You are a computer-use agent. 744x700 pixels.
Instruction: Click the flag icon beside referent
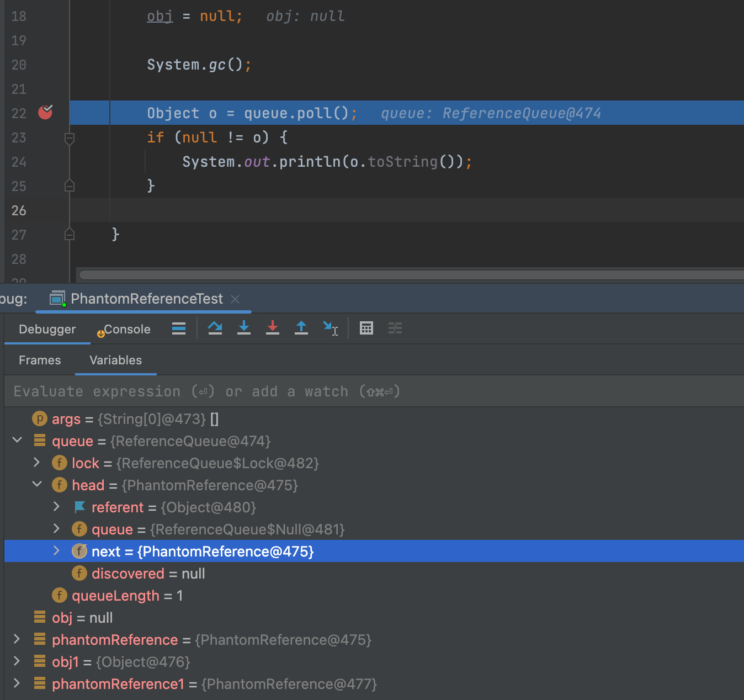pyautogui.click(x=79, y=507)
